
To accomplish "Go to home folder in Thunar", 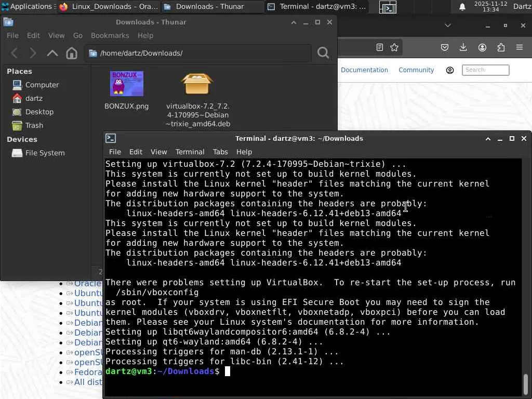I will pyautogui.click(x=72, y=54).
